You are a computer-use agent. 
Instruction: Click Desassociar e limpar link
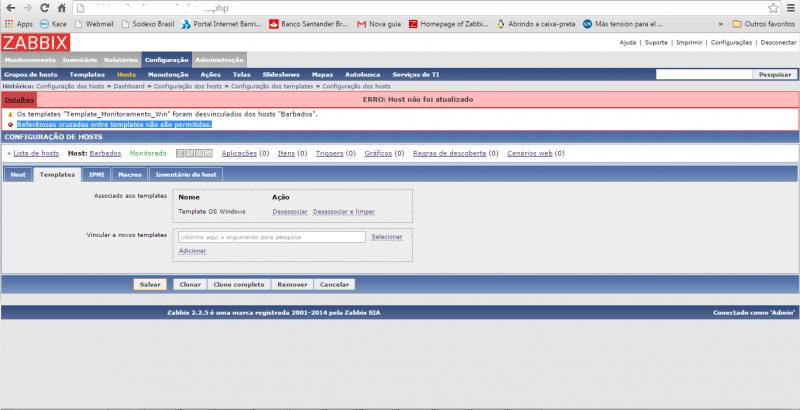[x=344, y=212]
